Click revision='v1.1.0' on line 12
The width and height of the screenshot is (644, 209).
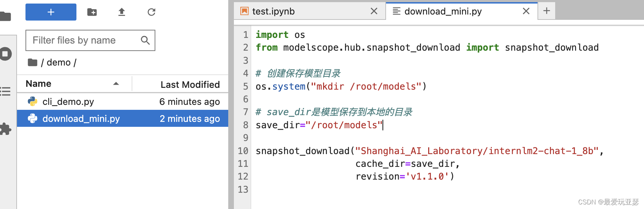coord(402,176)
